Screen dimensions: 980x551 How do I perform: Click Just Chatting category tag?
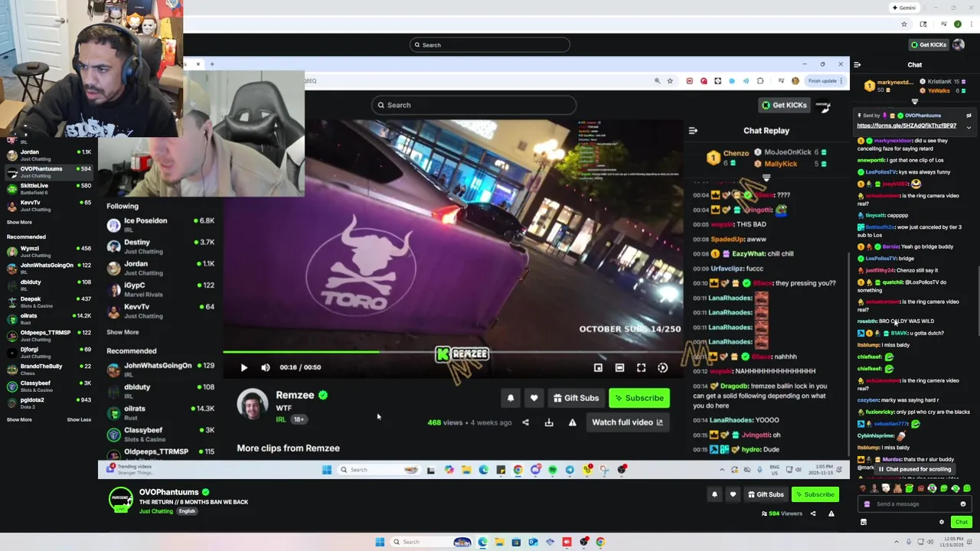click(156, 511)
